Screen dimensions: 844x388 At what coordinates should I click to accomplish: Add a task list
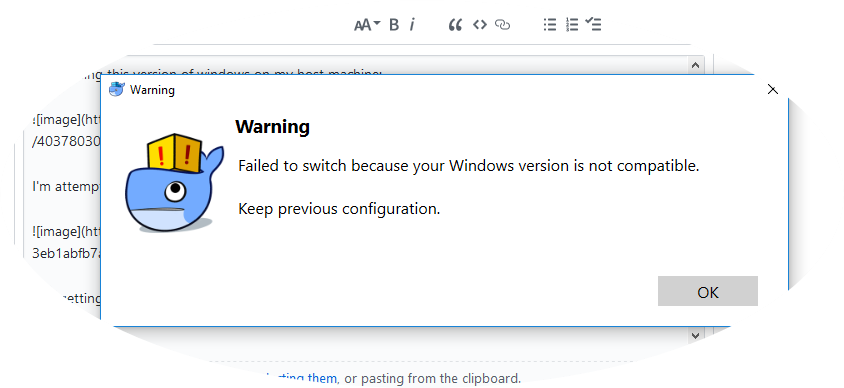click(x=593, y=24)
